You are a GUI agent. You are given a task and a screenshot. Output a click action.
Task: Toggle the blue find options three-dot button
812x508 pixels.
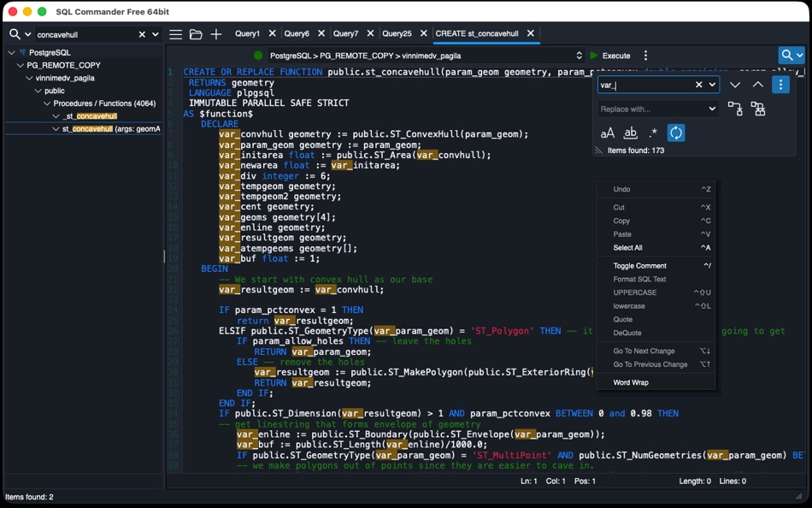pos(780,85)
